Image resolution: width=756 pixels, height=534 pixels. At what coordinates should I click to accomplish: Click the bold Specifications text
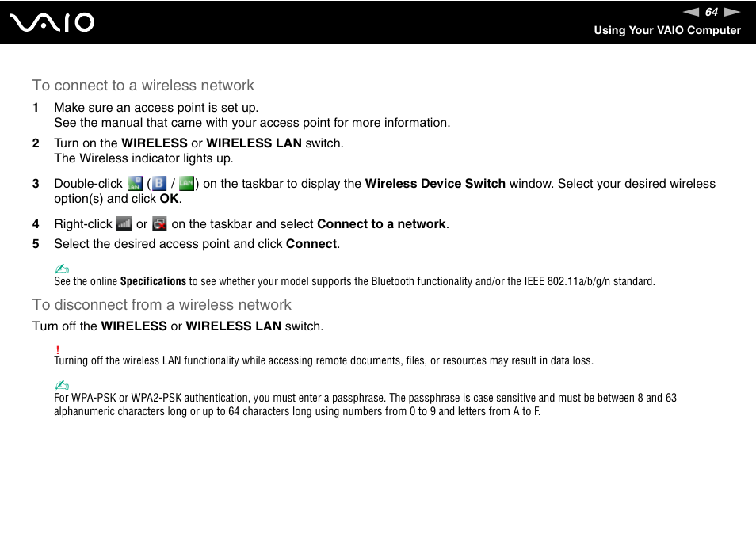click(x=153, y=281)
